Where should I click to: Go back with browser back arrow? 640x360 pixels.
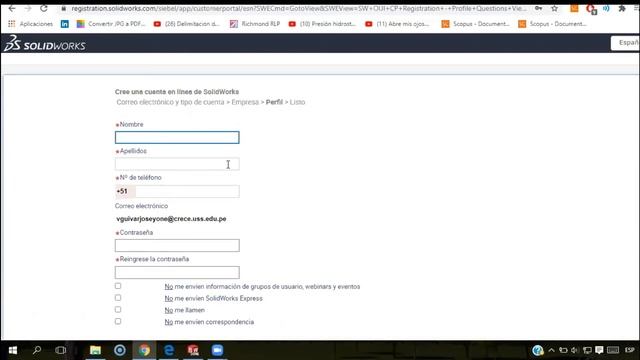click(x=12, y=8)
